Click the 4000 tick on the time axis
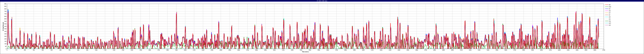 (363, 50)
